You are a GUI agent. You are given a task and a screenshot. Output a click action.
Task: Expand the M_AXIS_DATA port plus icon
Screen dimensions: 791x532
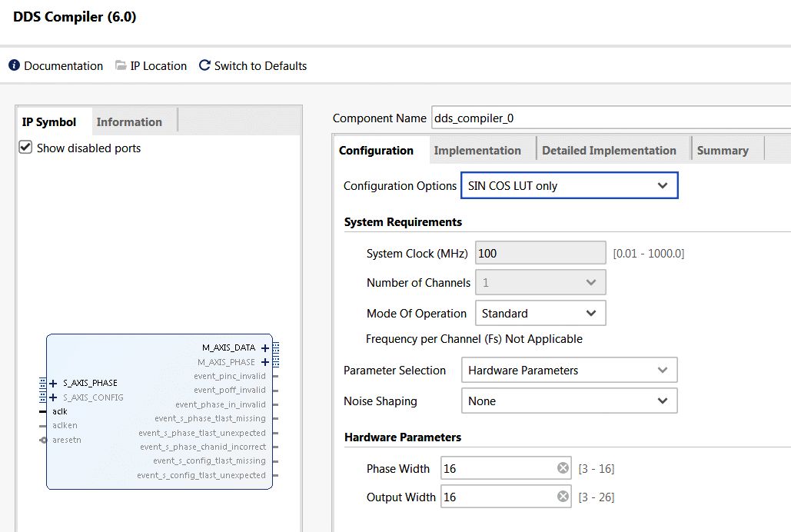pyautogui.click(x=265, y=347)
